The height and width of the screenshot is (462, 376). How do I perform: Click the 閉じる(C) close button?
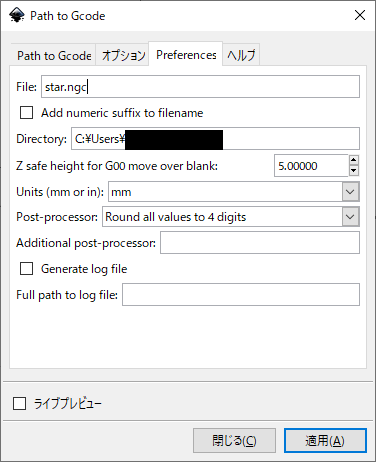(x=234, y=441)
